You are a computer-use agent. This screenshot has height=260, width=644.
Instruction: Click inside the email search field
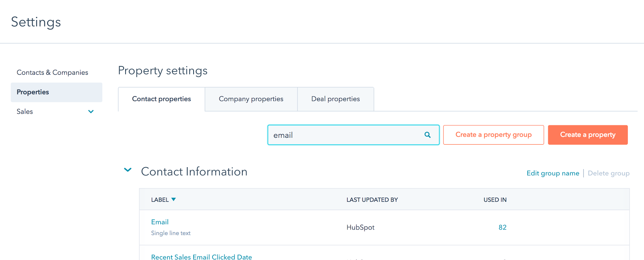click(x=346, y=135)
